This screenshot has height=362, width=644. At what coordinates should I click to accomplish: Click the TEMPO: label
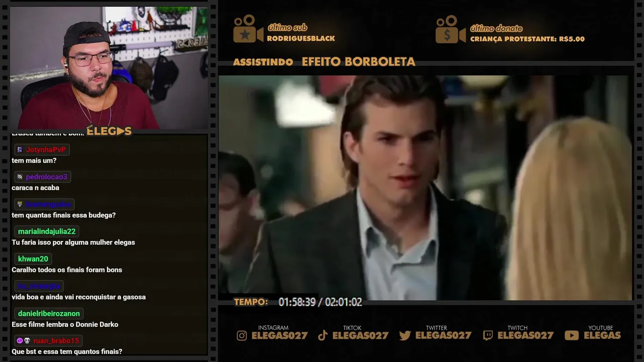251,302
